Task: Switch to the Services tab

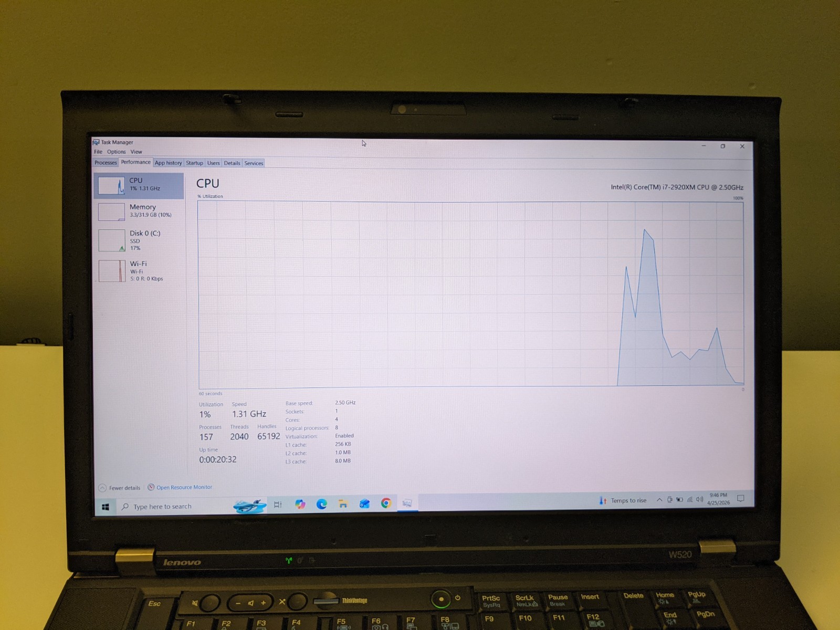Action: pyautogui.click(x=254, y=163)
